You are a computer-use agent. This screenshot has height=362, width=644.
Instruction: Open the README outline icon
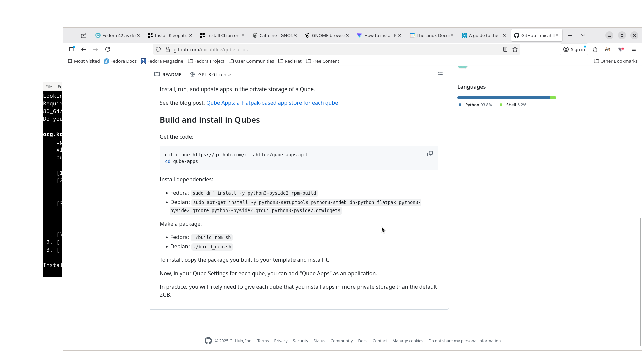pos(440,74)
